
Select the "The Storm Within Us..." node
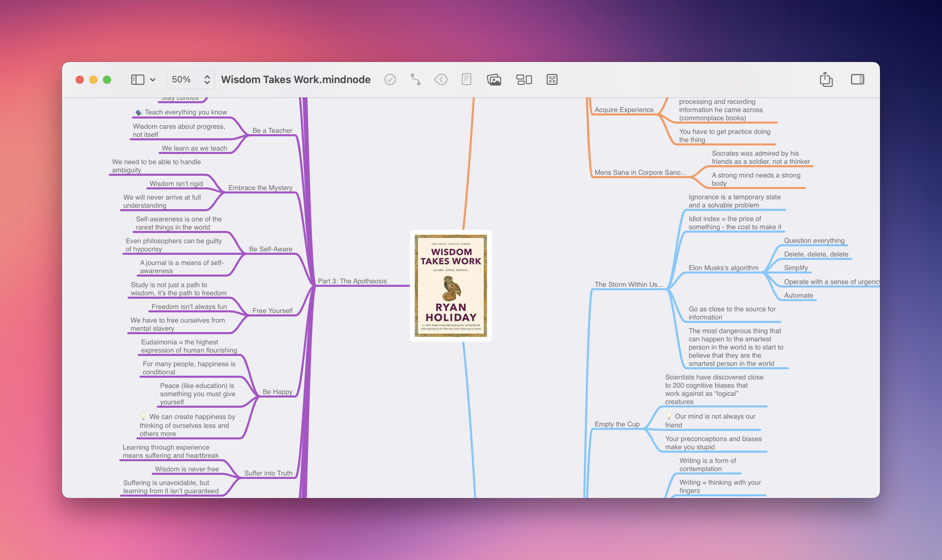coord(629,284)
